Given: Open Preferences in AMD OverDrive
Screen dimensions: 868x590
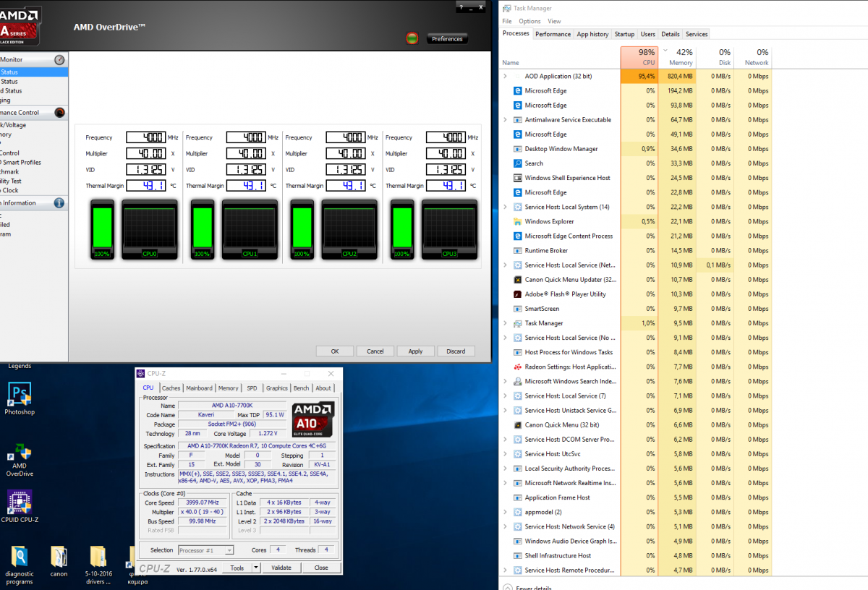Looking at the screenshot, I should coord(447,39).
